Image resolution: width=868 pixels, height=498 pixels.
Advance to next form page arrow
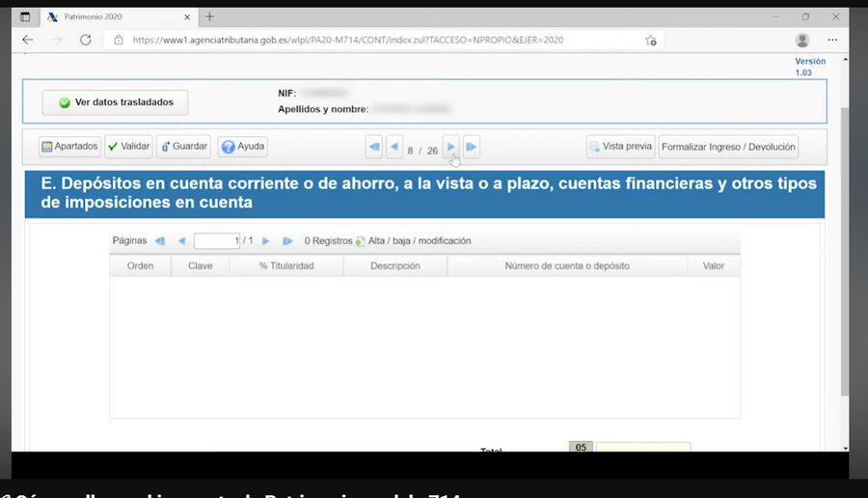(x=451, y=147)
